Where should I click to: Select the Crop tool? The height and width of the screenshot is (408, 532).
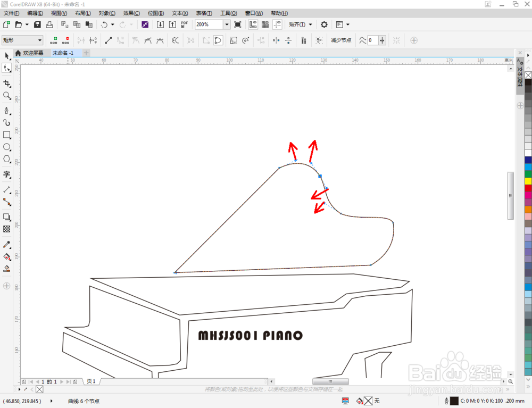pos(7,84)
